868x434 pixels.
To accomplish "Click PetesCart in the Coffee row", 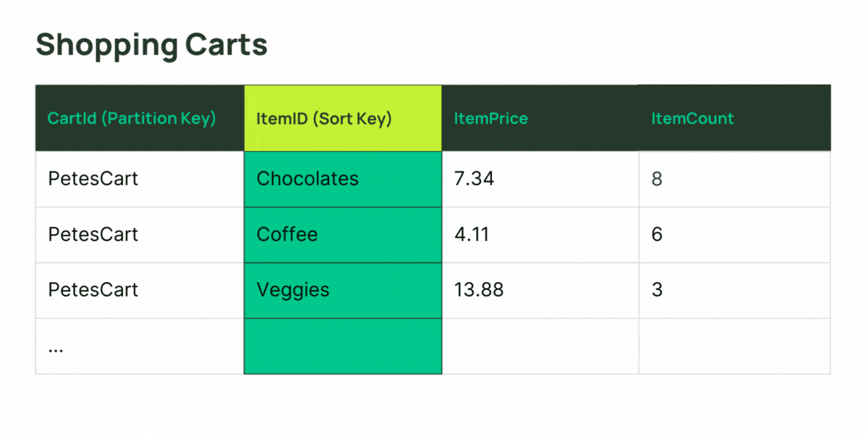I will (140, 235).
